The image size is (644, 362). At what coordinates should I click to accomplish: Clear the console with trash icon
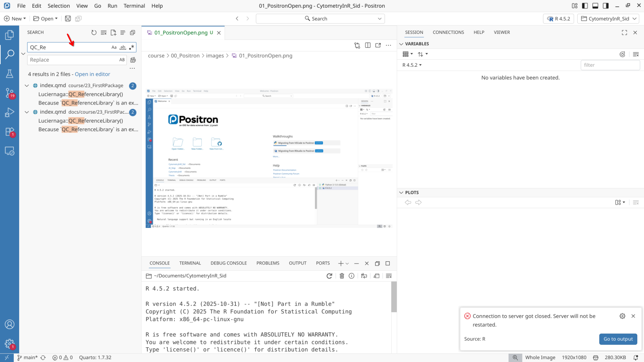(342, 276)
